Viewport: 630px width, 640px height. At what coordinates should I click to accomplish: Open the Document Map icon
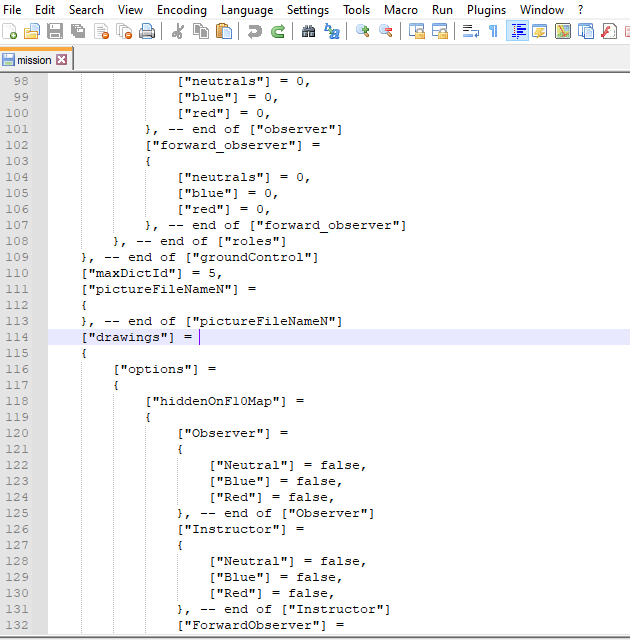point(563,31)
